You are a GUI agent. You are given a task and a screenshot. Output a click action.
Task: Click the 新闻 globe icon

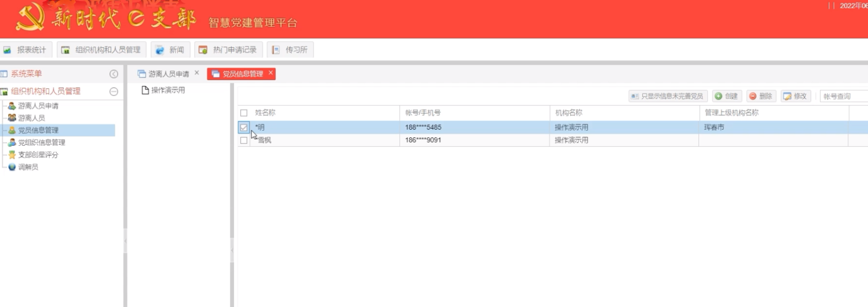(x=160, y=50)
